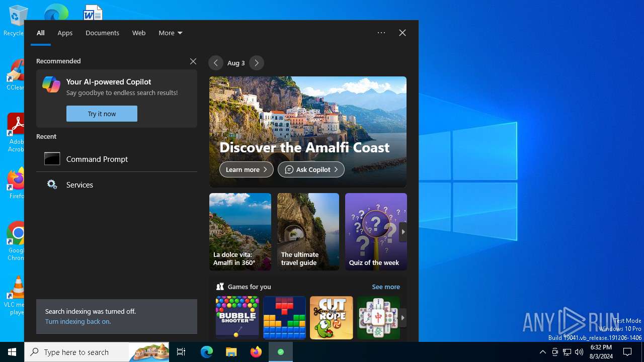Show more Amalfi cards with the arrow
Image resolution: width=644 pixels, height=362 pixels.
point(403,232)
